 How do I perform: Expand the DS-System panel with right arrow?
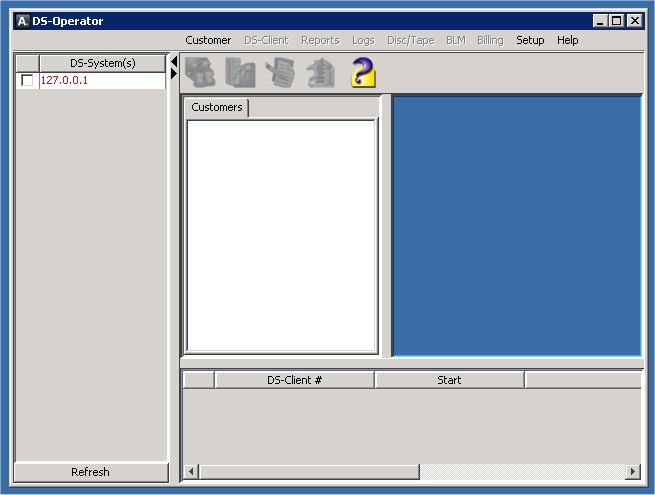pyautogui.click(x=174, y=74)
